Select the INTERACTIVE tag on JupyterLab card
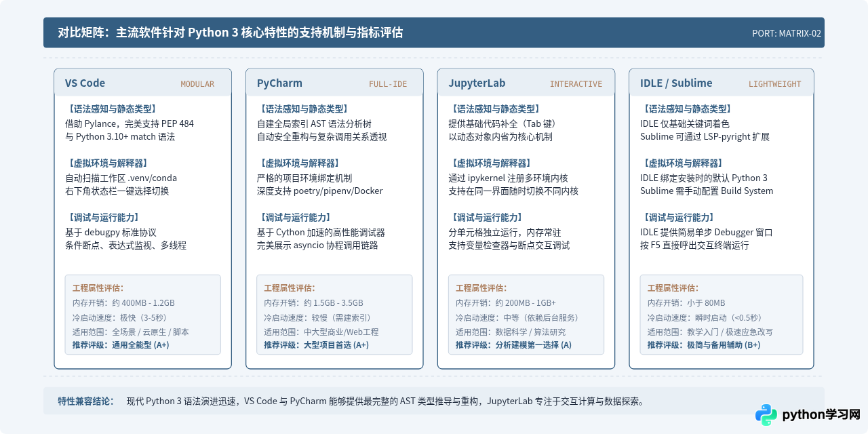 [576, 84]
